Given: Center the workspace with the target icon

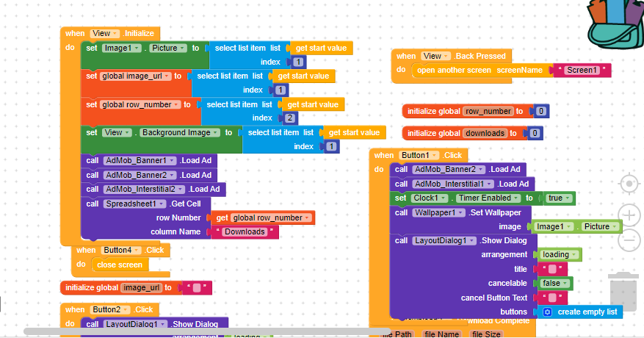Looking at the screenshot, I should point(629,184).
